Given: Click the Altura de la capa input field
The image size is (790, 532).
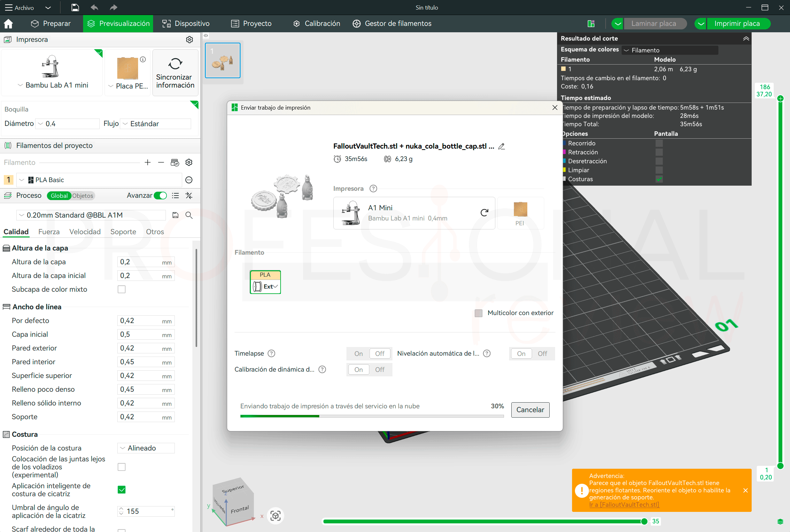Looking at the screenshot, I should (x=146, y=262).
